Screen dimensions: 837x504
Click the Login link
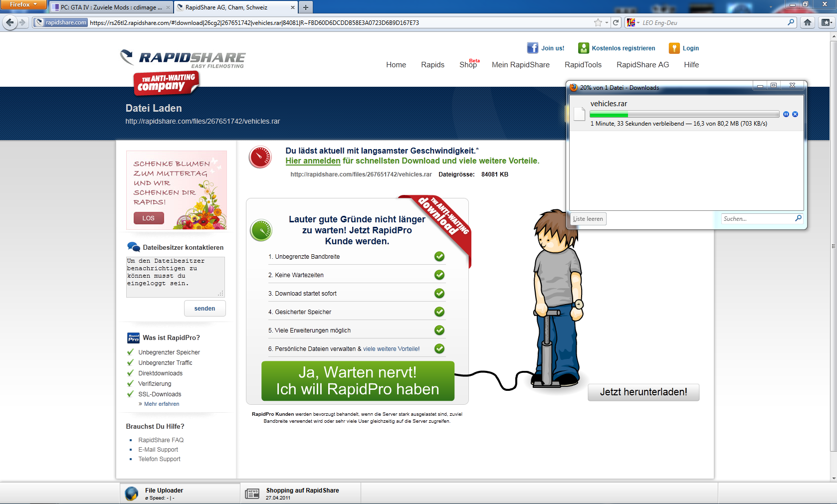pyautogui.click(x=691, y=48)
